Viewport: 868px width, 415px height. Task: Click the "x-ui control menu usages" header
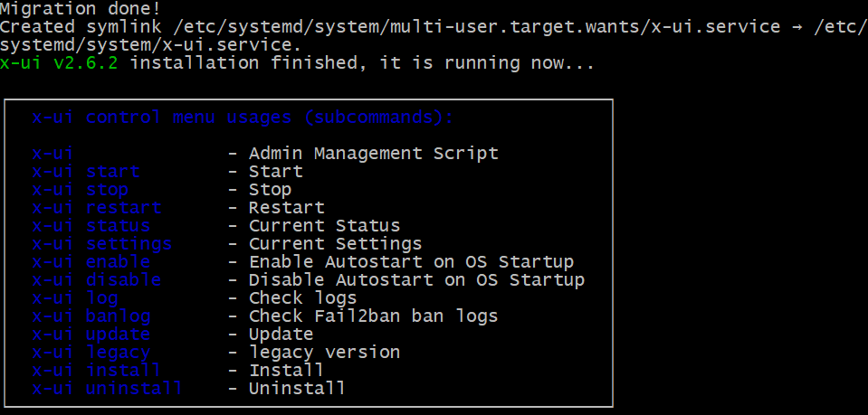point(243,118)
